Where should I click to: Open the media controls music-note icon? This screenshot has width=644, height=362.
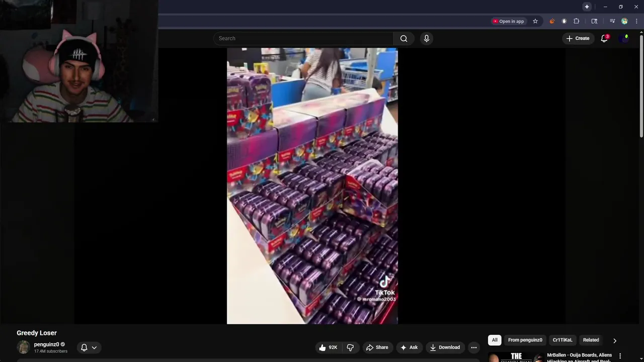(x=612, y=21)
